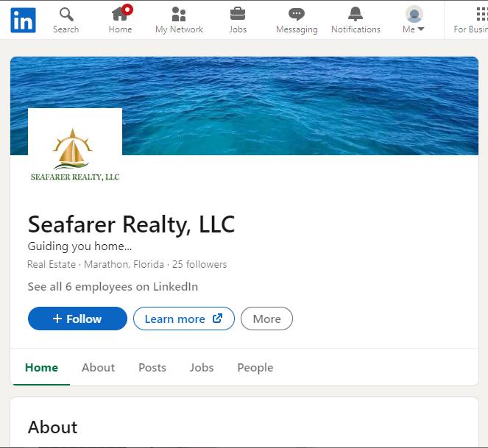Follow Seafarer Realty, LLC
This screenshot has height=448, width=488.
(77, 319)
